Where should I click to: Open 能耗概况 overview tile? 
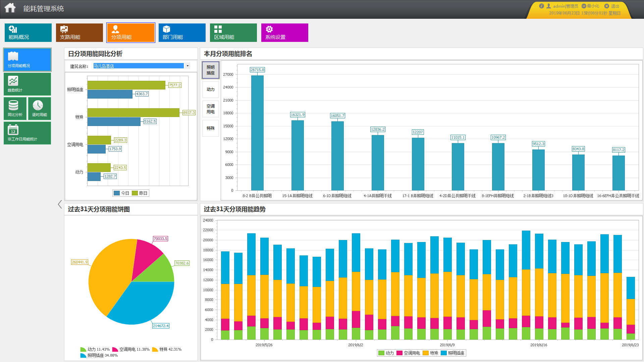(x=28, y=33)
